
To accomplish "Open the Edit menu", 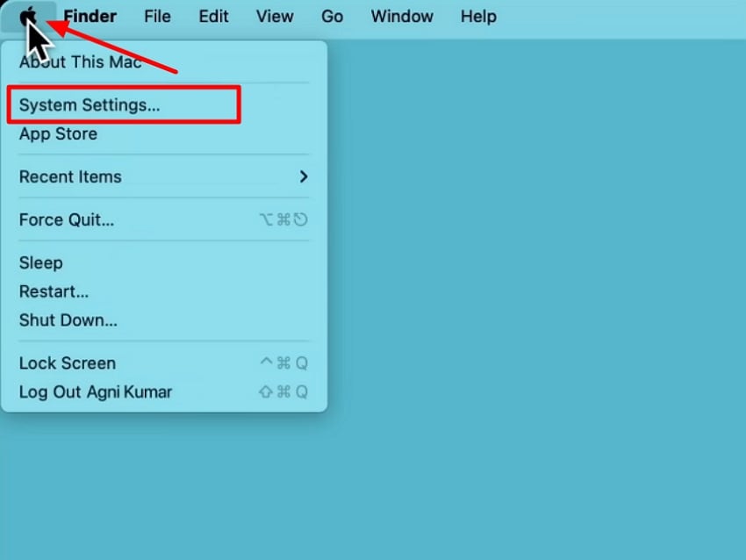I will click(213, 16).
